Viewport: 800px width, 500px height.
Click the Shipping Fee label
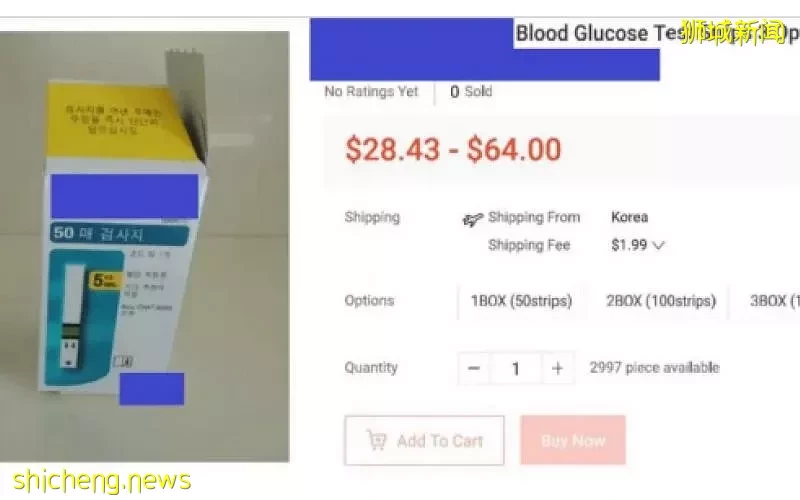(x=529, y=245)
